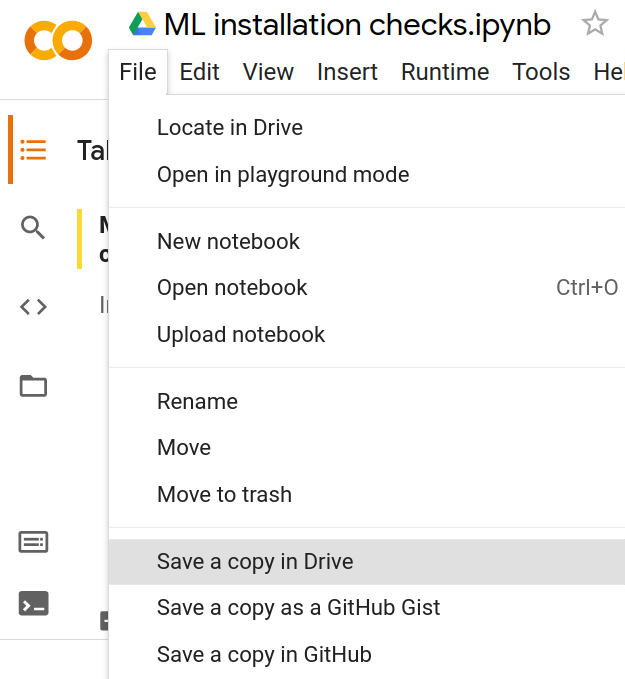Star the notebook with star icon
The height and width of the screenshot is (679, 625).
click(595, 23)
